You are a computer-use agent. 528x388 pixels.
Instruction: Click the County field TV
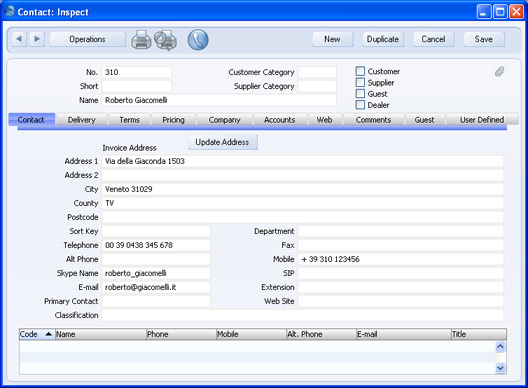[x=302, y=203]
